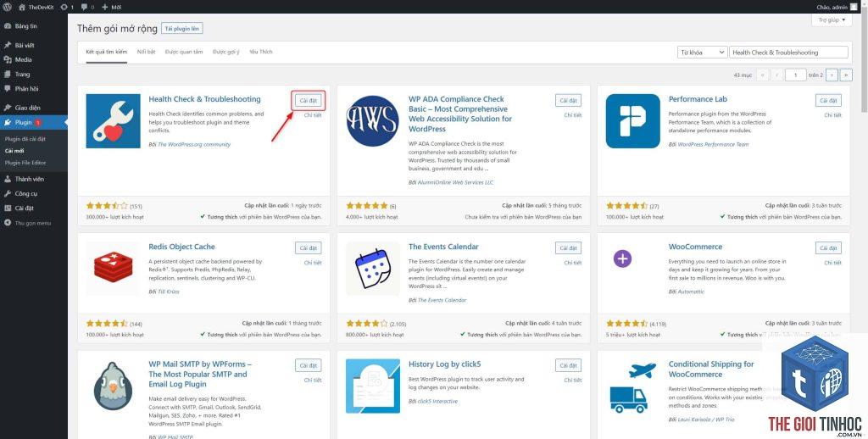Open admin user avatar at top right
The width and height of the screenshot is (868, 439).
854,7
